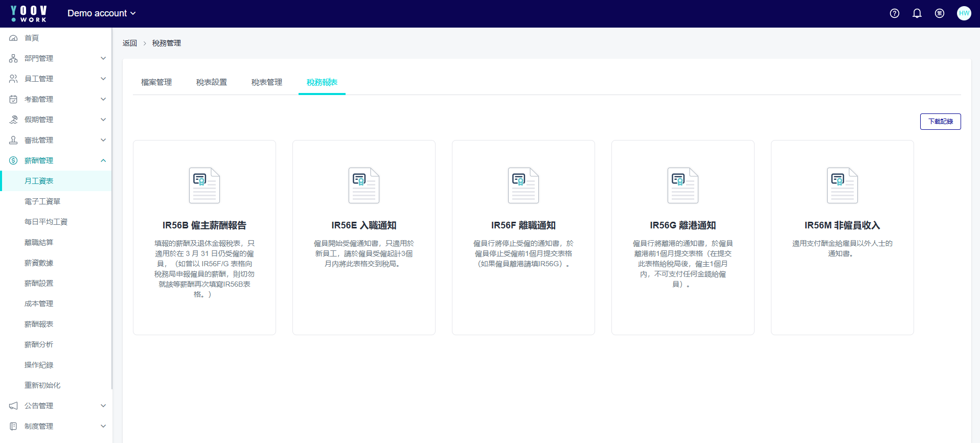
Task: Switch to the 稅表管理 tab
Action: pyautogui.click(x=267, y=82)
